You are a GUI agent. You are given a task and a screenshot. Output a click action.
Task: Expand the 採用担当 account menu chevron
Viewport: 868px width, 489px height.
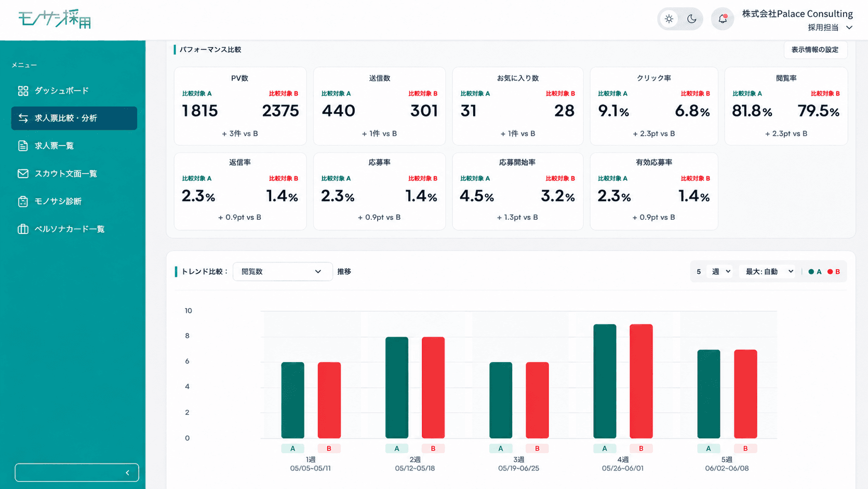click(x=849, y=28)
